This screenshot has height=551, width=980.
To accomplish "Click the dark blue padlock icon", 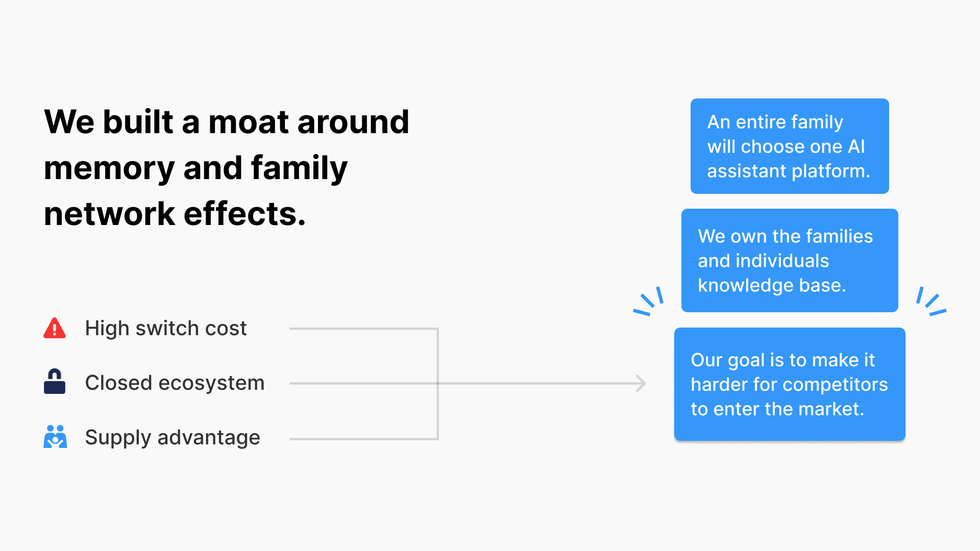I will (x=55, y=382).
